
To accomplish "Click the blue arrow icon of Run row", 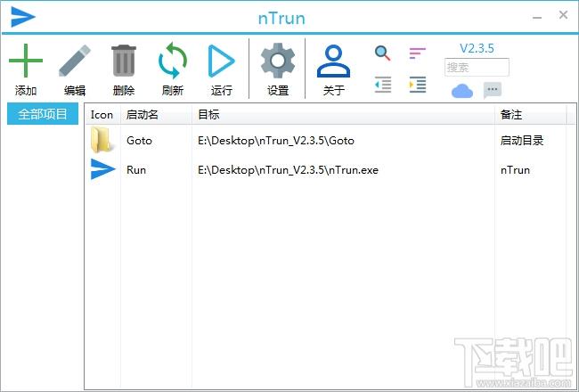I will click(x=102, y=169).
